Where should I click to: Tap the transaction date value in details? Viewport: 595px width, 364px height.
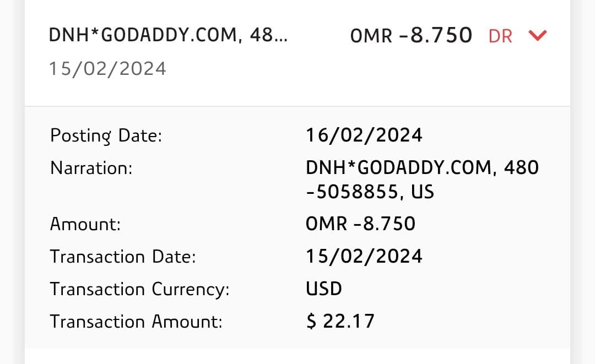(x=364, y=257)
